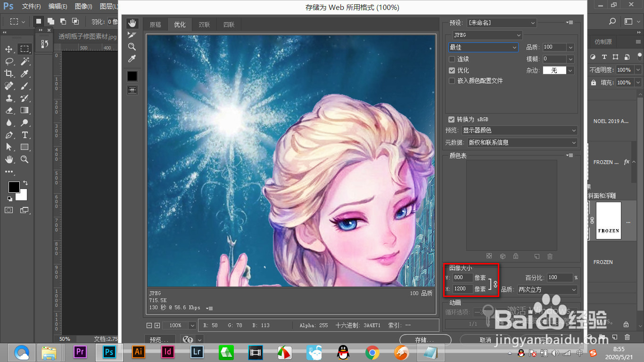
Task: Select the Rectangle shape tool
Action: [25, 147]
